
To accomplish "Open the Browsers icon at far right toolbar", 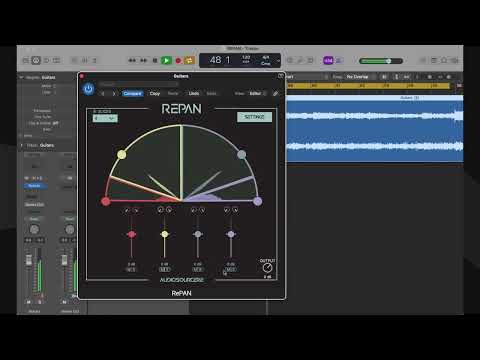I will coord(454,60).
